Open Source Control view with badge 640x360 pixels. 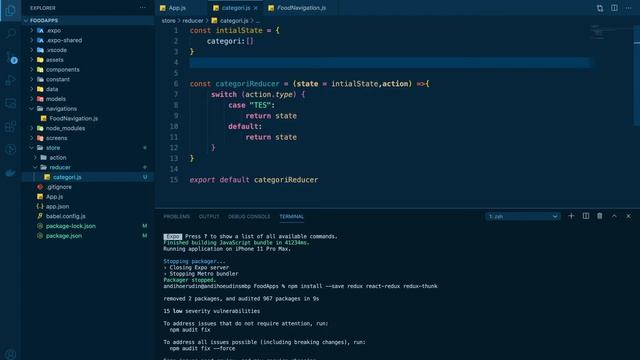coord(11,57)
